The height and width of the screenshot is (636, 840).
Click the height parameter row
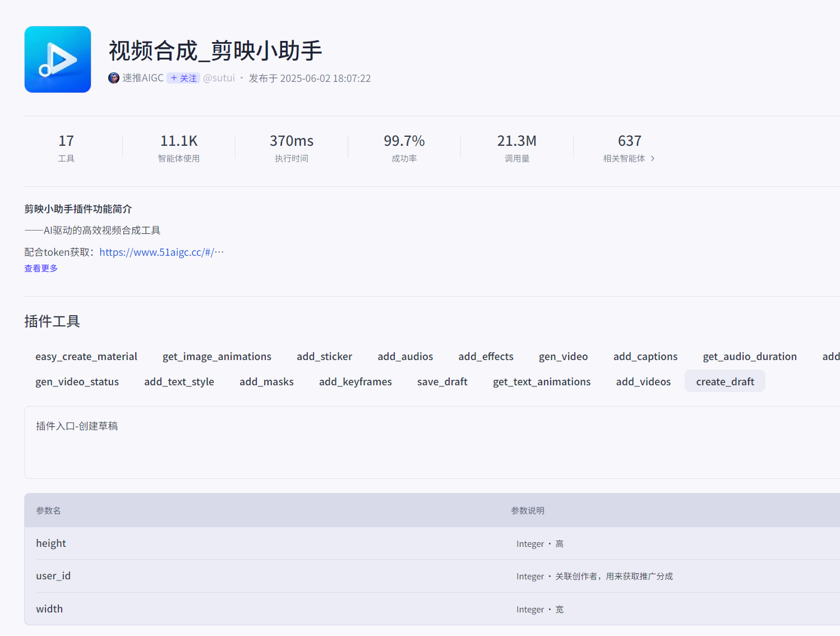click(432, 543)
